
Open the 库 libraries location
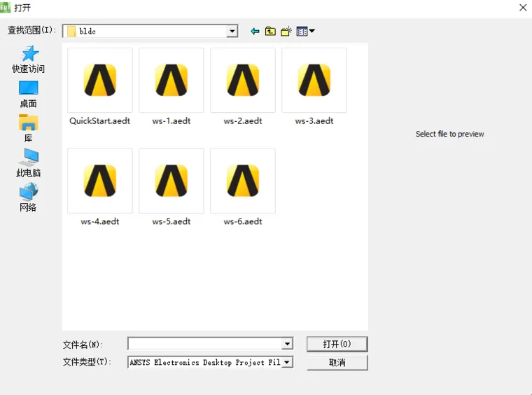[28, 129]
